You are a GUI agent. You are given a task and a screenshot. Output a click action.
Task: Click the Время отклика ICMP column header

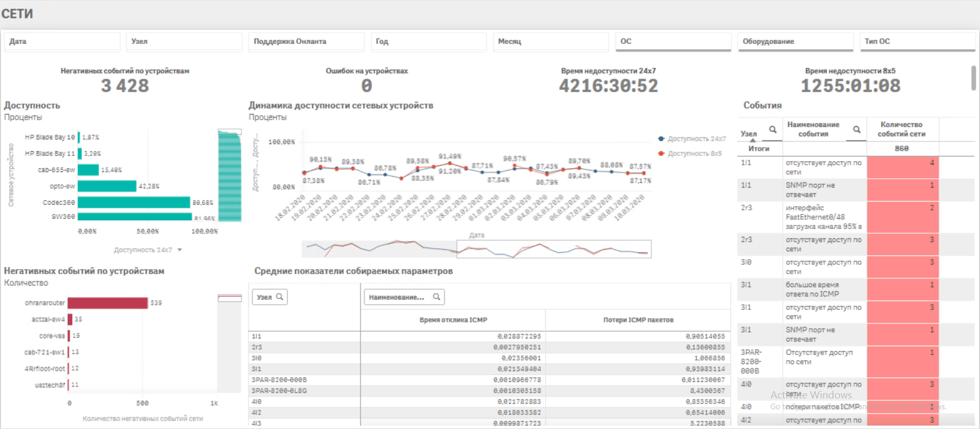point(453,320)
